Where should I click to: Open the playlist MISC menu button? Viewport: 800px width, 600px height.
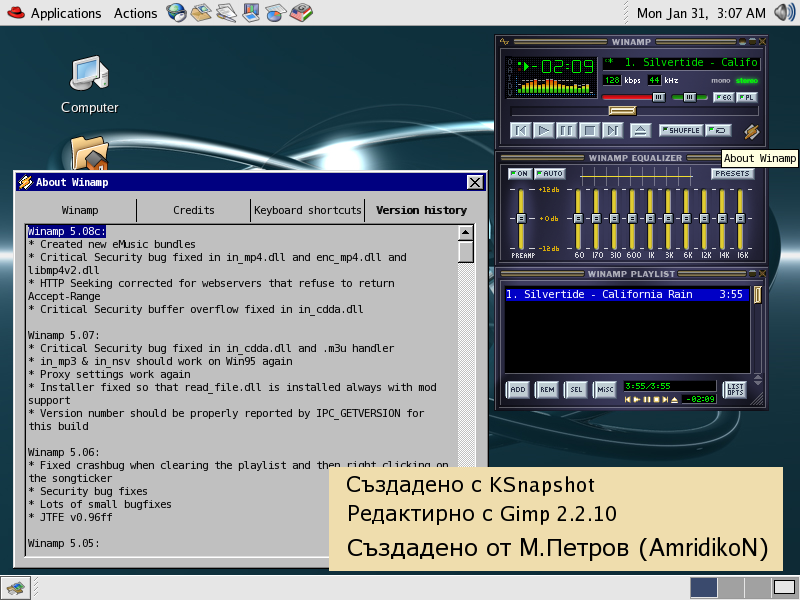605,389
